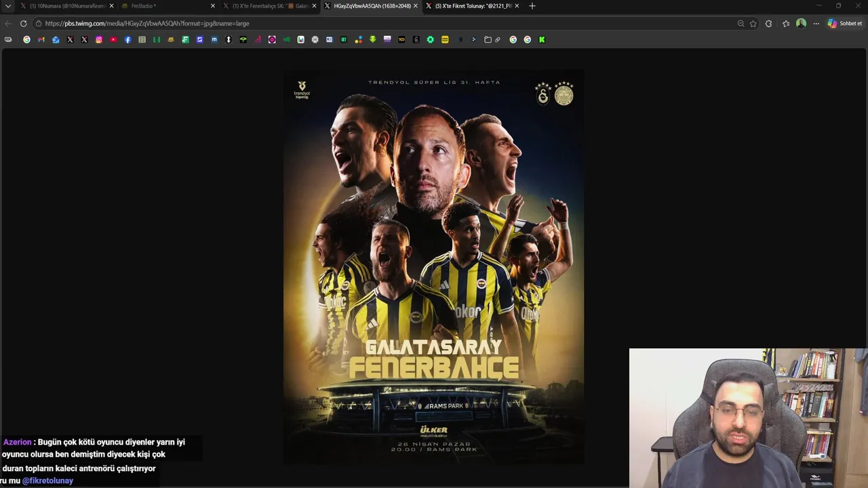Go back using the back arrow
This screenshot has height=488, width=868.
8,23
